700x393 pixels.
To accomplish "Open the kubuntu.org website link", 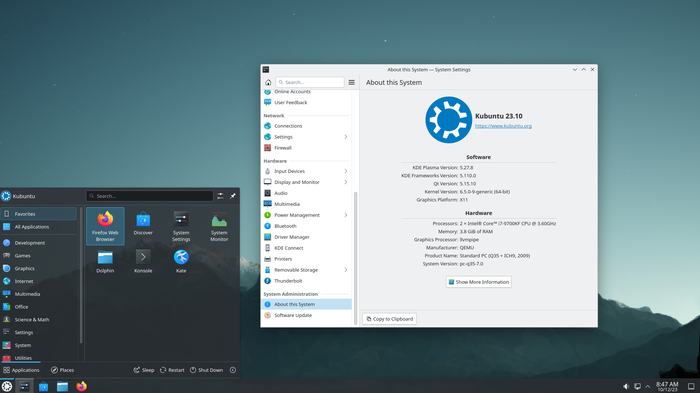I will point(503,126).
